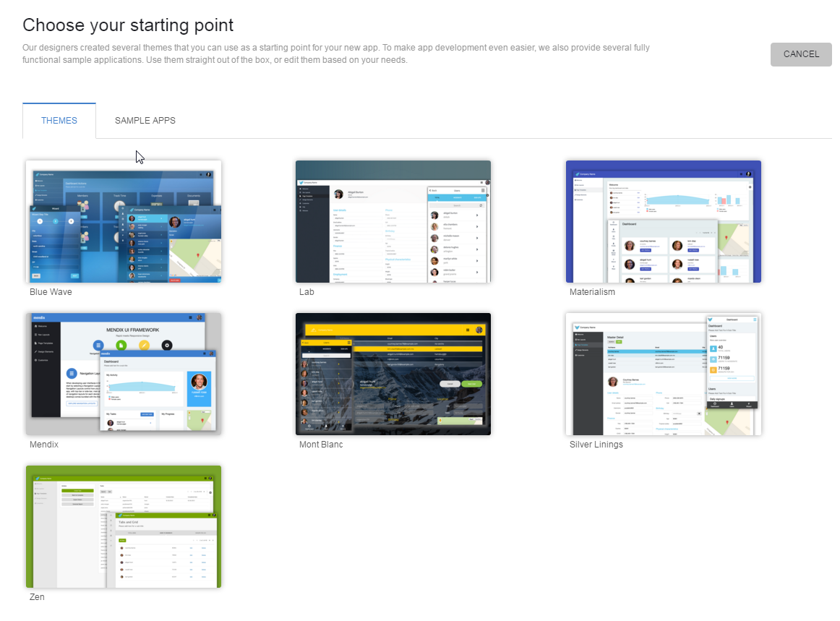Open the green Zen theme thumbnail
Image resolution: width=840 pixels, height=621 pixels.
click(124, 526)
